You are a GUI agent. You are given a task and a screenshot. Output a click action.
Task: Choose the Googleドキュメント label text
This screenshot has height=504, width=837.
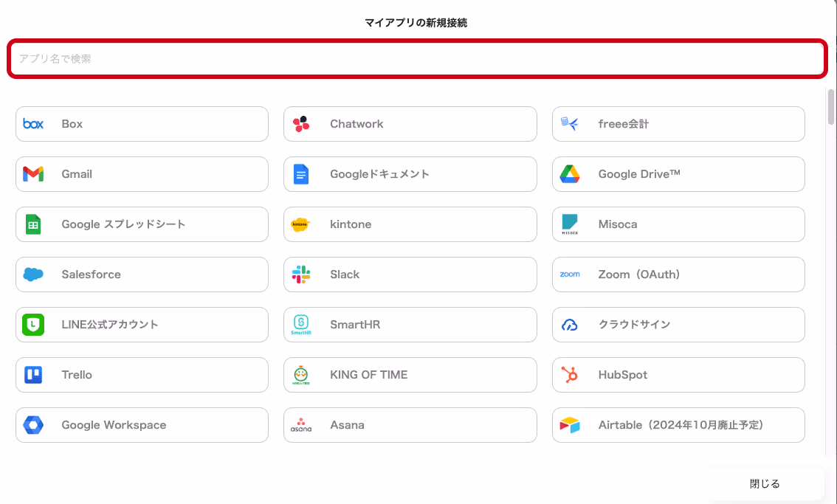point(379,174)
